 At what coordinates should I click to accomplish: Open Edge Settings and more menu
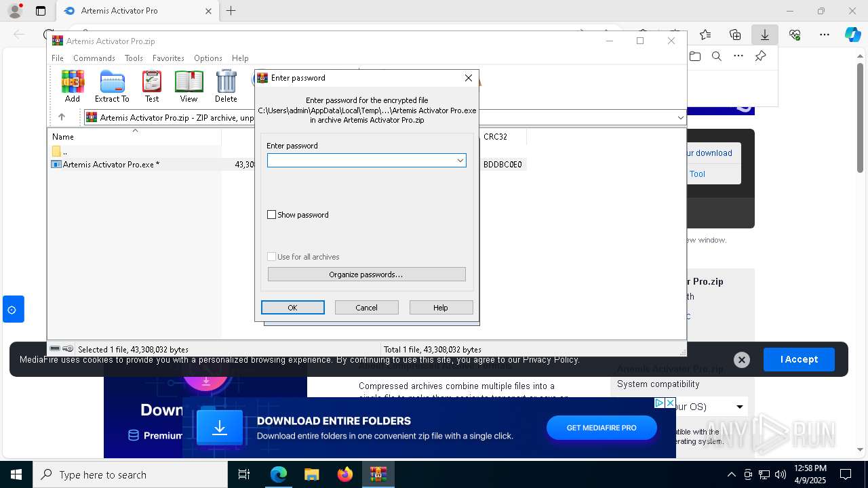[825, 35]
